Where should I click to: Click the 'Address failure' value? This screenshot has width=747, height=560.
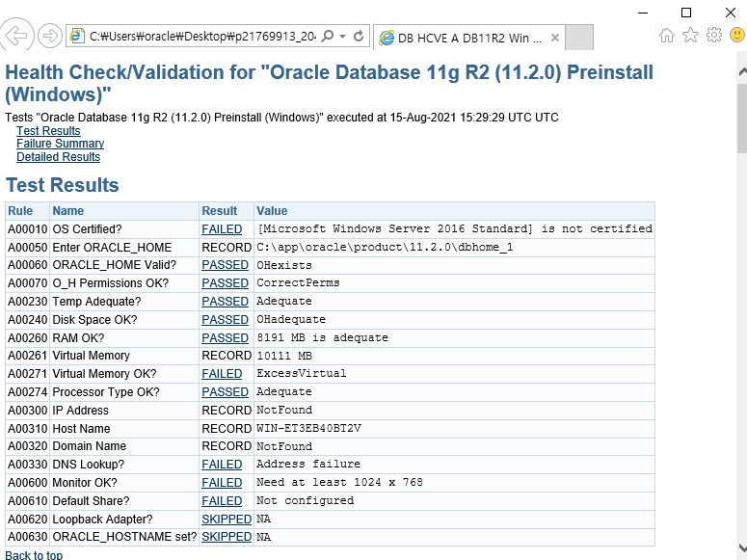tap(308, 464)
